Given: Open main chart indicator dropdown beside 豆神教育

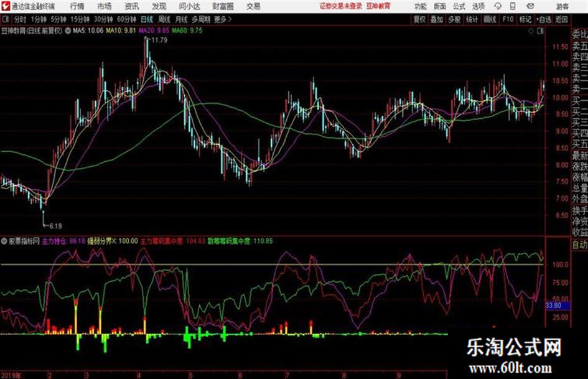Looking at the screenshot, I should point(68,30).
